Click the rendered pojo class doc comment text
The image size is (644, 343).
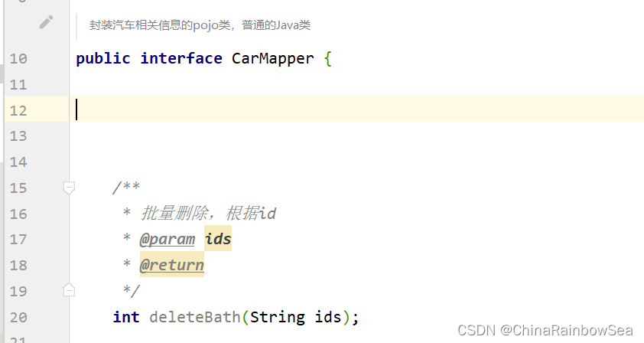[x=200, y=25]
